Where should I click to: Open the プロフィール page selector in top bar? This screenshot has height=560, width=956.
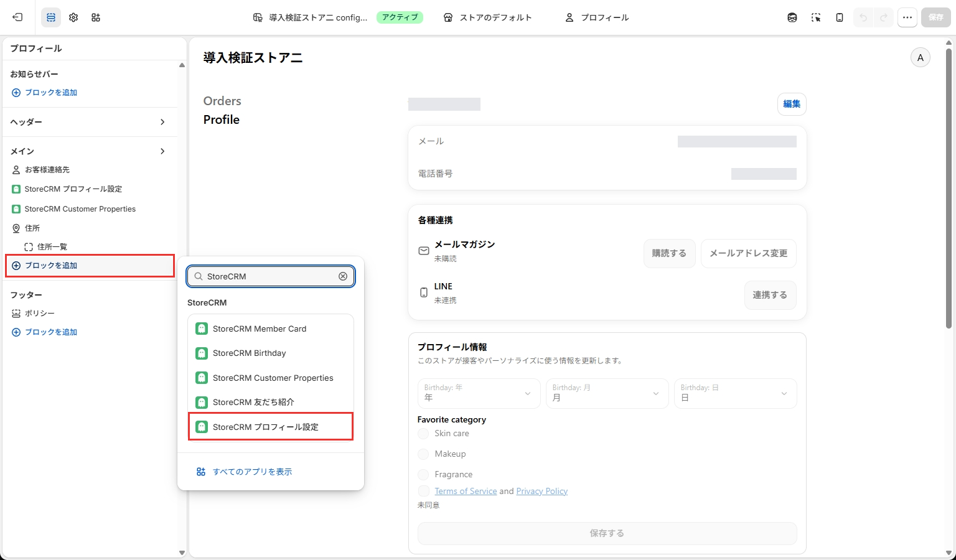[597, 17]
